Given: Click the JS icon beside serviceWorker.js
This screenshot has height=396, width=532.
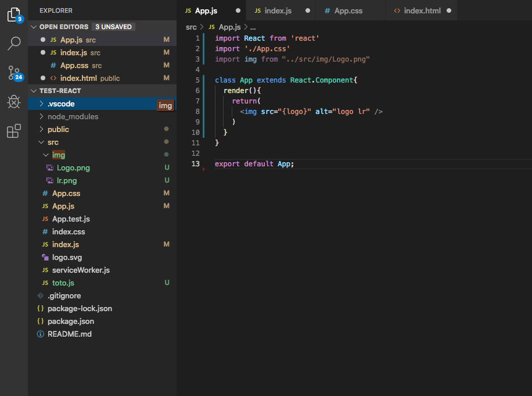Looking at the screenshot, I should (45, 270).
